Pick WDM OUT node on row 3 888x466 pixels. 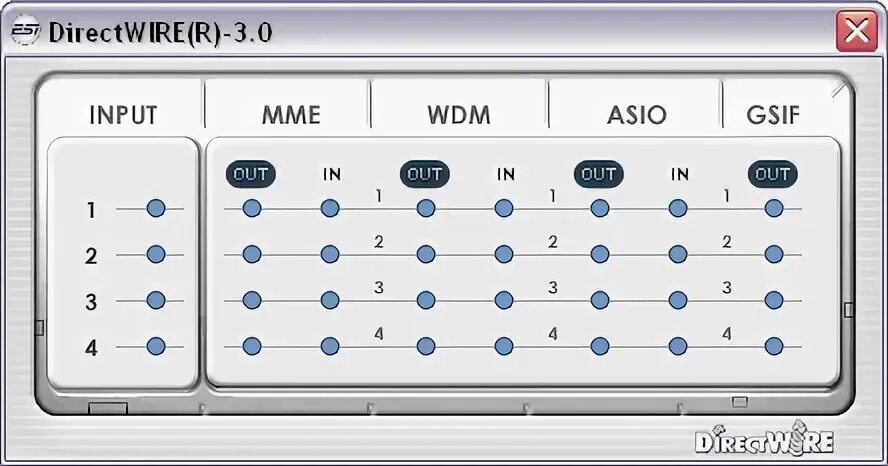pyautogui.click(x=426, y=300)
